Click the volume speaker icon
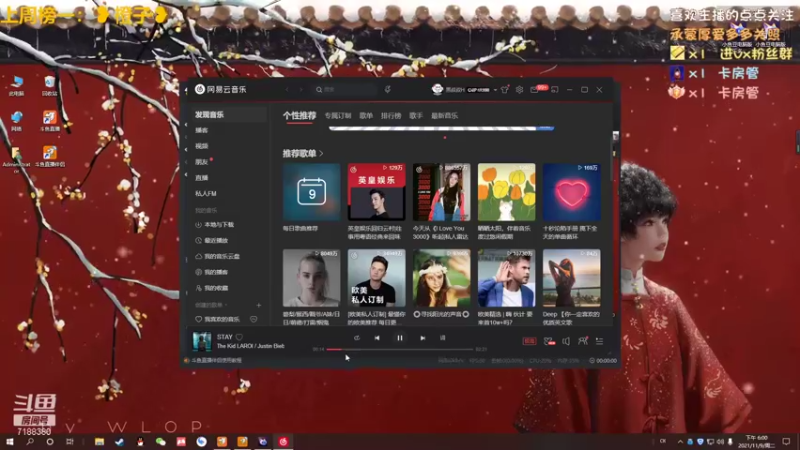This screenshot has width=800, height=450. 566,341
